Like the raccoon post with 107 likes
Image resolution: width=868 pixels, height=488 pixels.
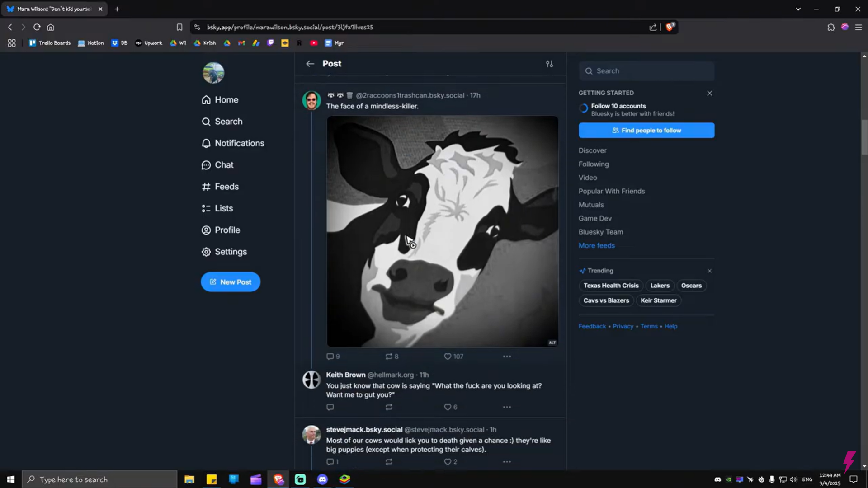click(448, 357)
